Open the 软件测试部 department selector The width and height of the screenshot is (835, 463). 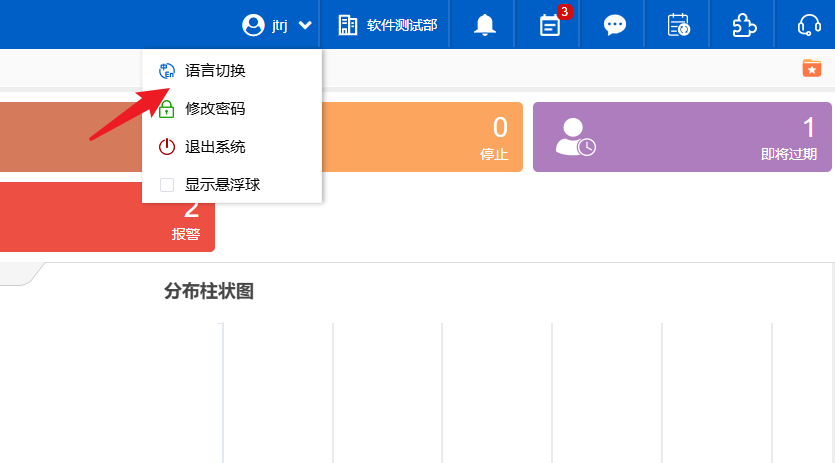point(401,25)
